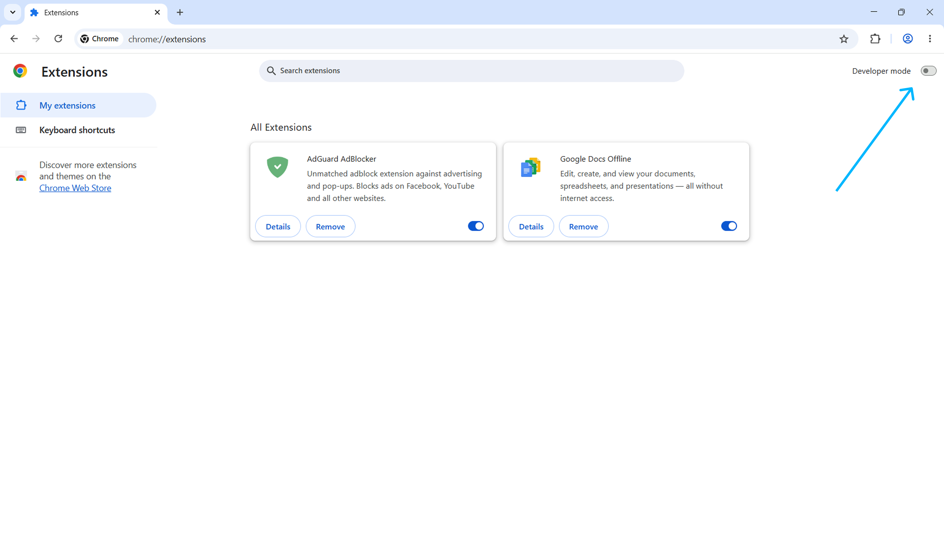This screenshot has height=560, width=944.
Task: Click the All Extensions heading
Action: [281, 127]
